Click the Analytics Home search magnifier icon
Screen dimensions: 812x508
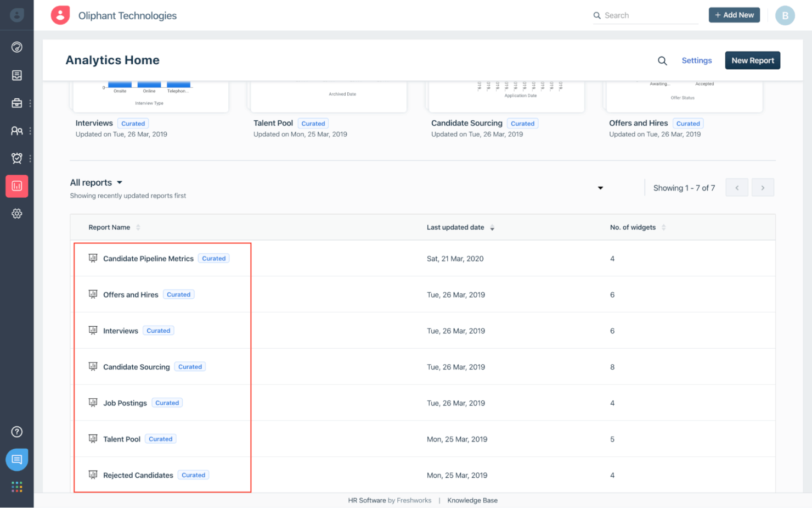pyautogui.click(x=662, y=61)
